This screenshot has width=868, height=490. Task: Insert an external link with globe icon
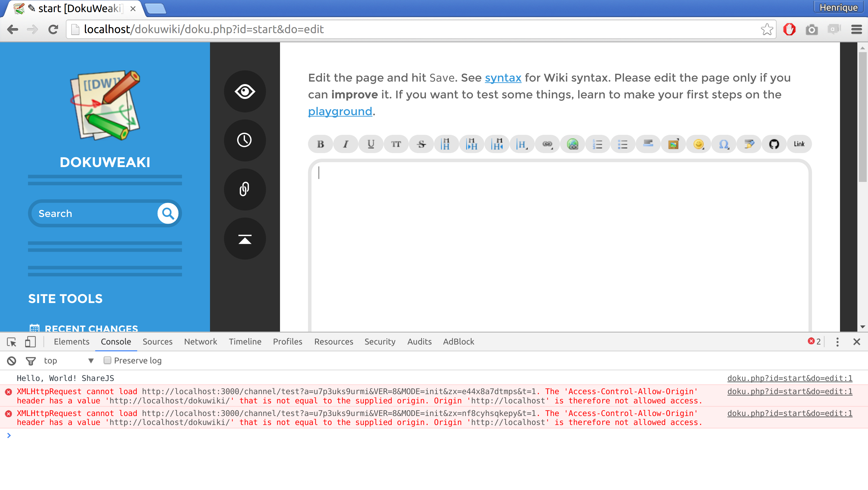coord(573,144)
